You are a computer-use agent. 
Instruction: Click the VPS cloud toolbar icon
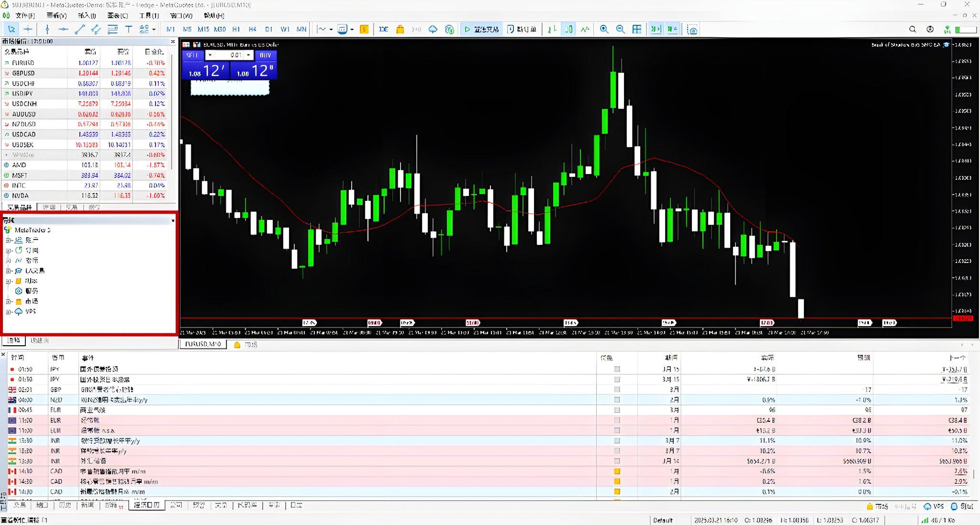coord(433,29)
